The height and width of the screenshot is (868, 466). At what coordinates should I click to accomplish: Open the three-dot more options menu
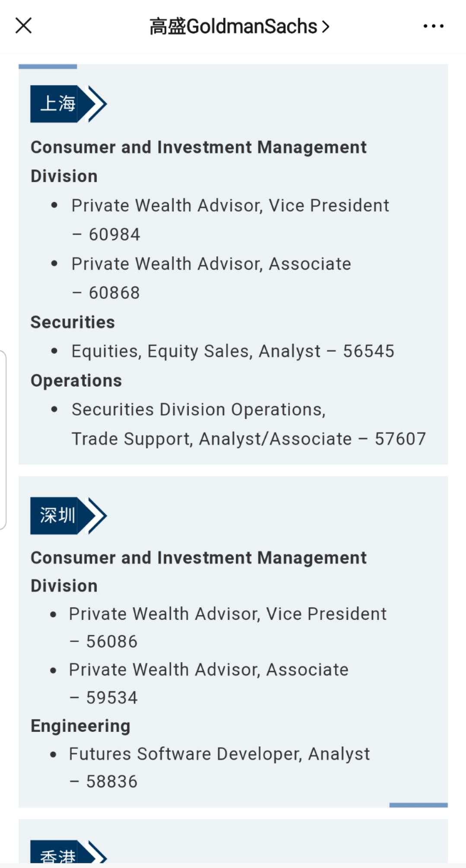[433, 26]
